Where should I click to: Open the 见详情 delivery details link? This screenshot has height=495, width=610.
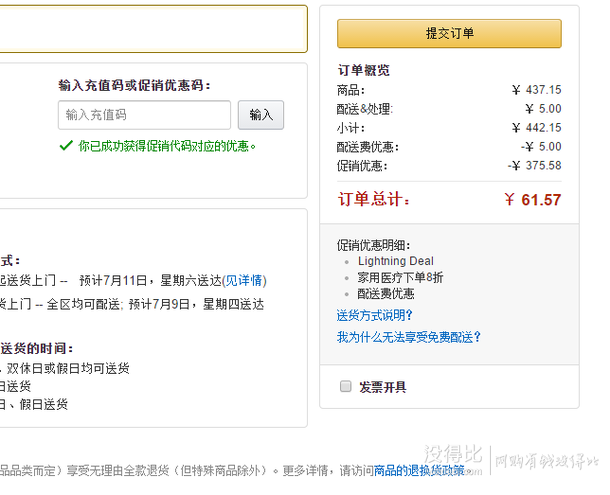click(x=244, y=280)
